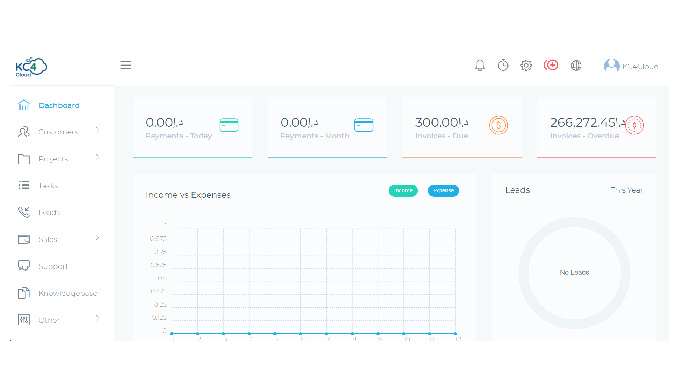
Task: Open the Dashboard menu item
Action: [x=59, y=105]
